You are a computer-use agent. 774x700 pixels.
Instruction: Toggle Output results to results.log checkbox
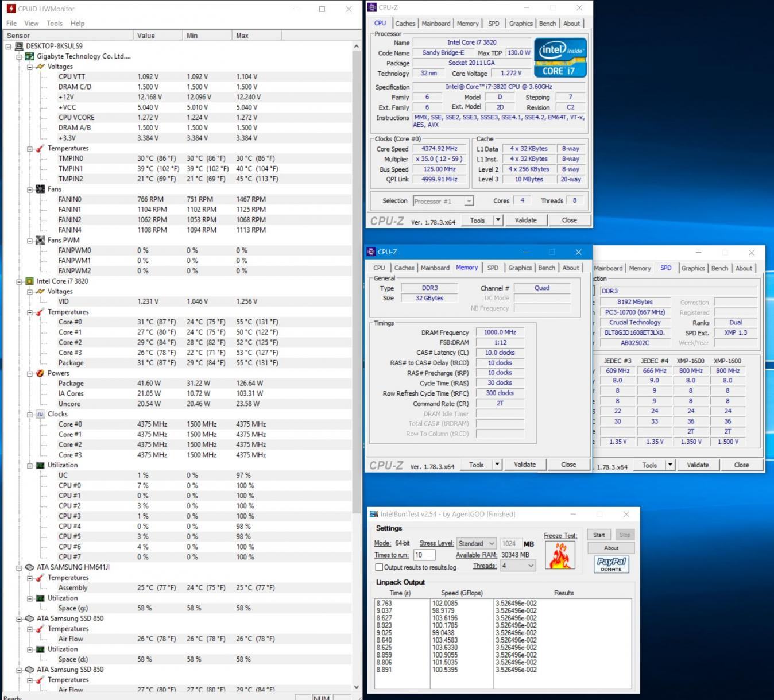click(x=379, y=567)
